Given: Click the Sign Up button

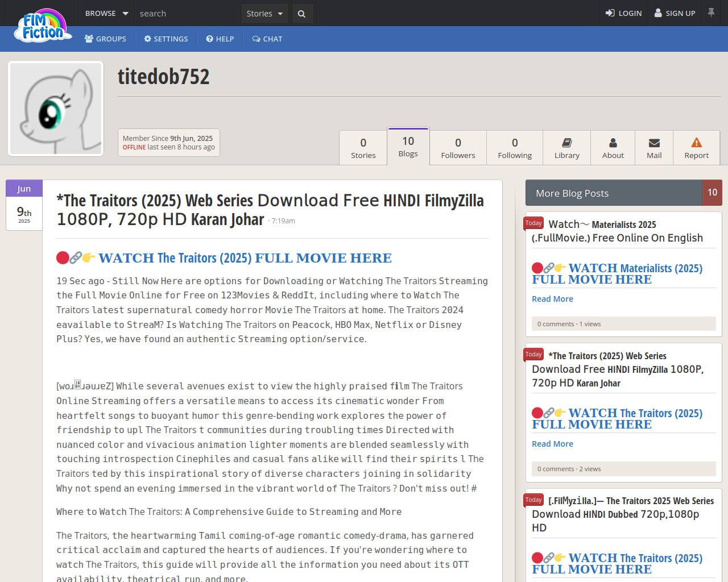Looking at the screenshot, I should [675, 13].
